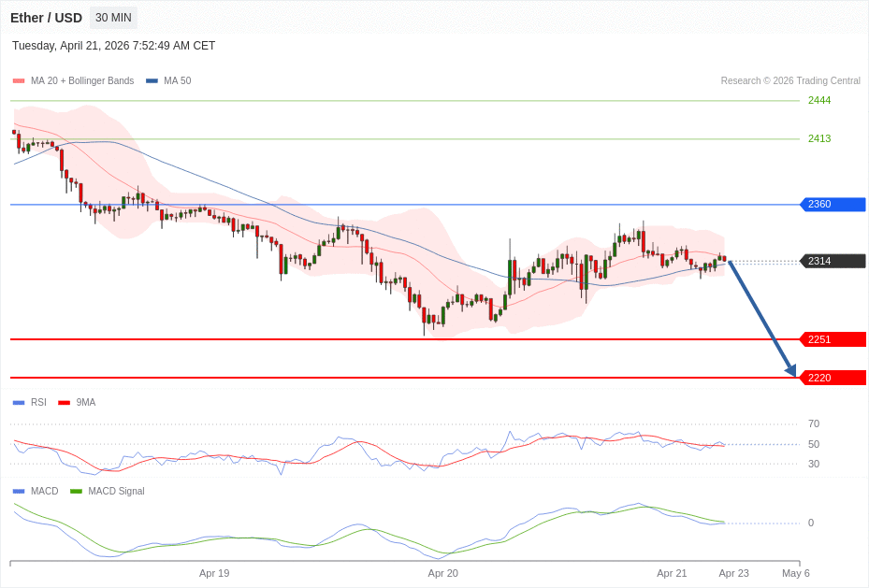
Task: Click the Apr 20 date axis label
Action: pos(442,573)
